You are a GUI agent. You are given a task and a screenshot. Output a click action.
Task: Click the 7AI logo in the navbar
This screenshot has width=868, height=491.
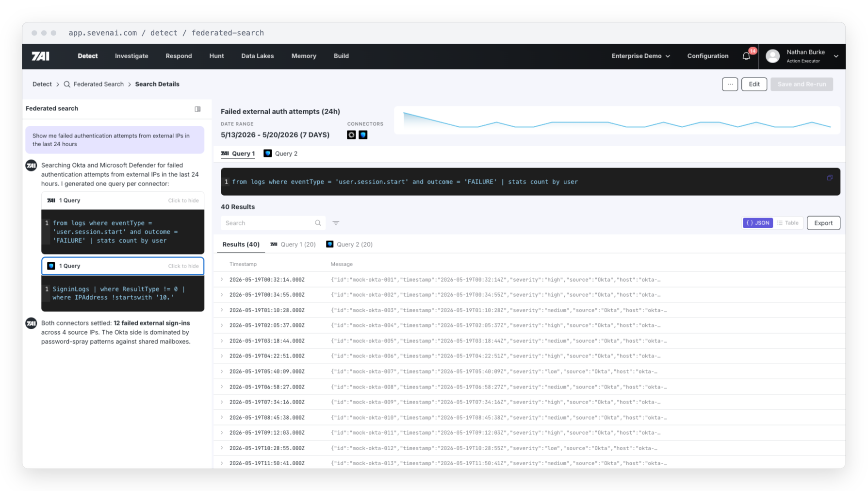click(40, 56)
